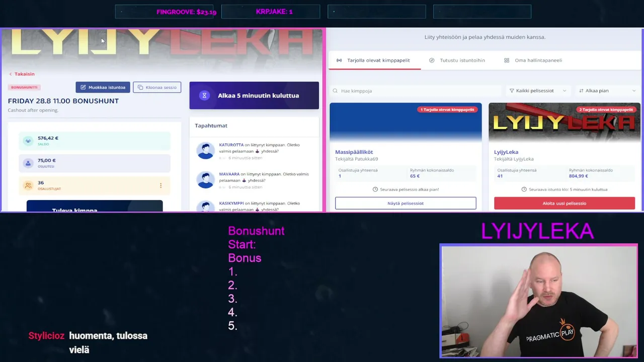Click the BONUSHUNTTI tag badge
Viewport: 644px width, 362px height.
coord(24,87)
